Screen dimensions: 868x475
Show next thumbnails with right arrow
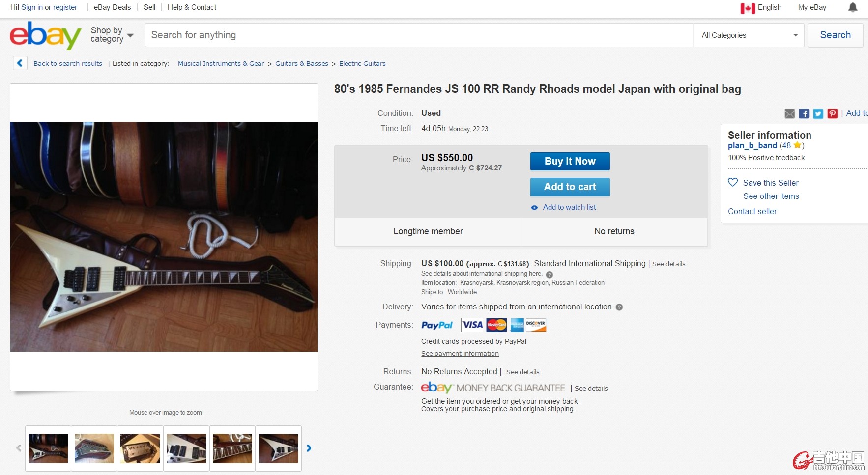[309, 448]
